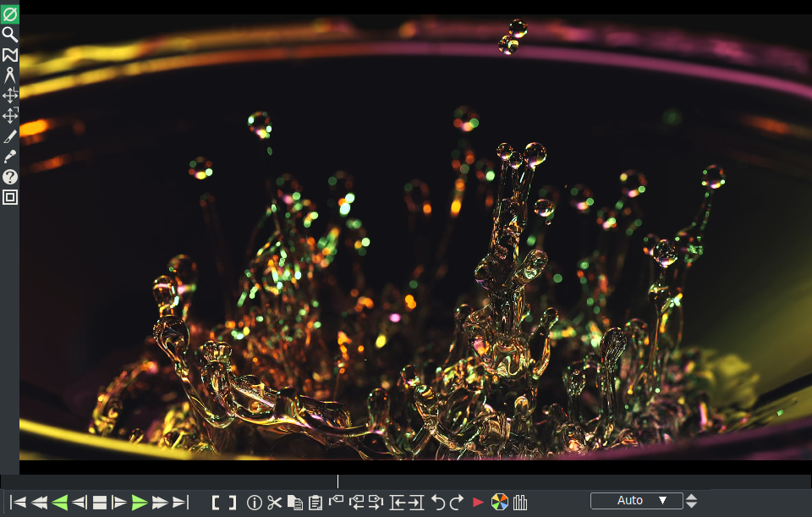Open the help question mark menu
This screenshot has width=812, height=517.
pyautogui.click(x=10, y=177)
